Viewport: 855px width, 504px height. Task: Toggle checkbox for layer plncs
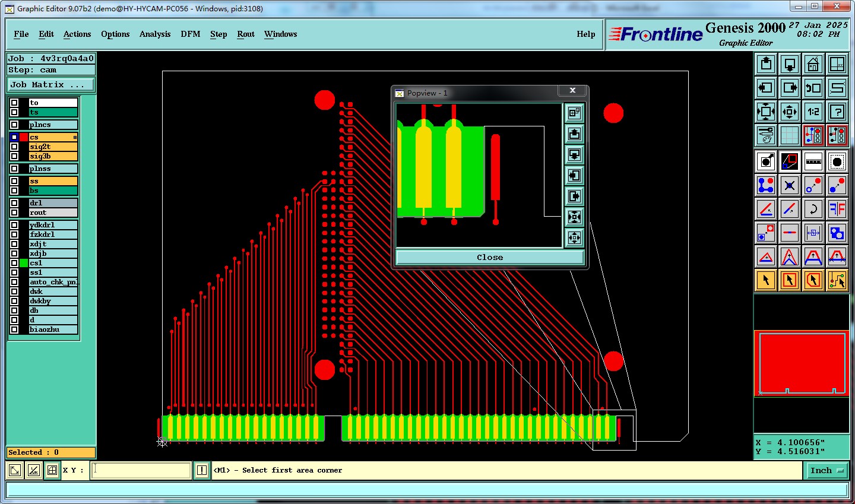click(x=14, y=125)
